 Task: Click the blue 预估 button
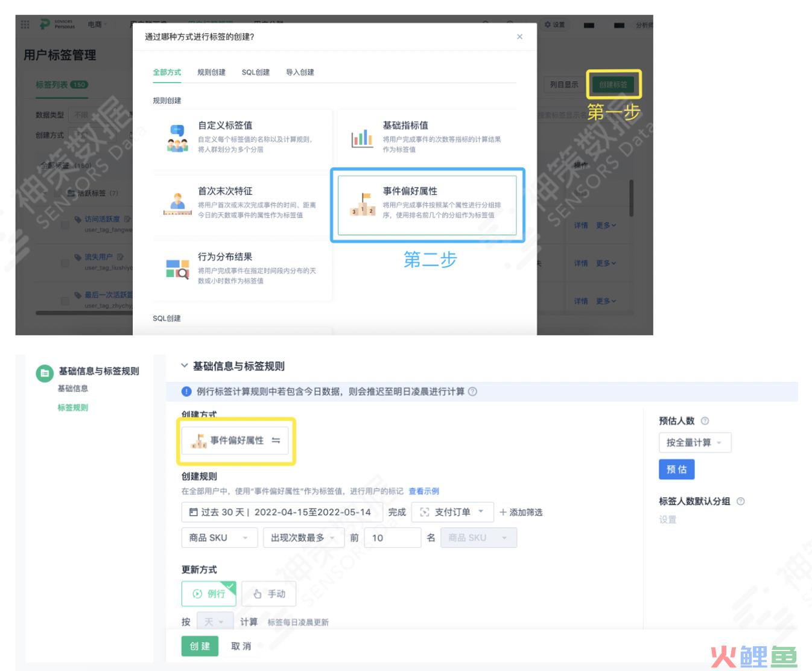point(677,469)
